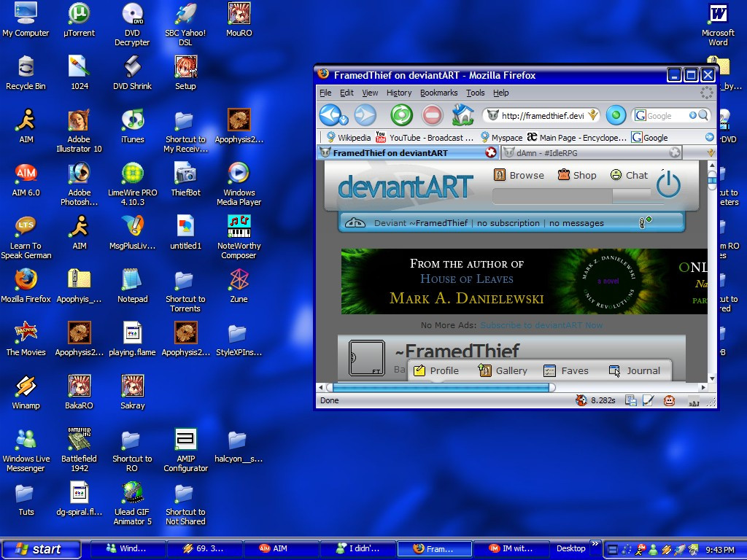Open the Bookmarks menu
This screenshot has height=560, width=747.
(x=438, y=93)
